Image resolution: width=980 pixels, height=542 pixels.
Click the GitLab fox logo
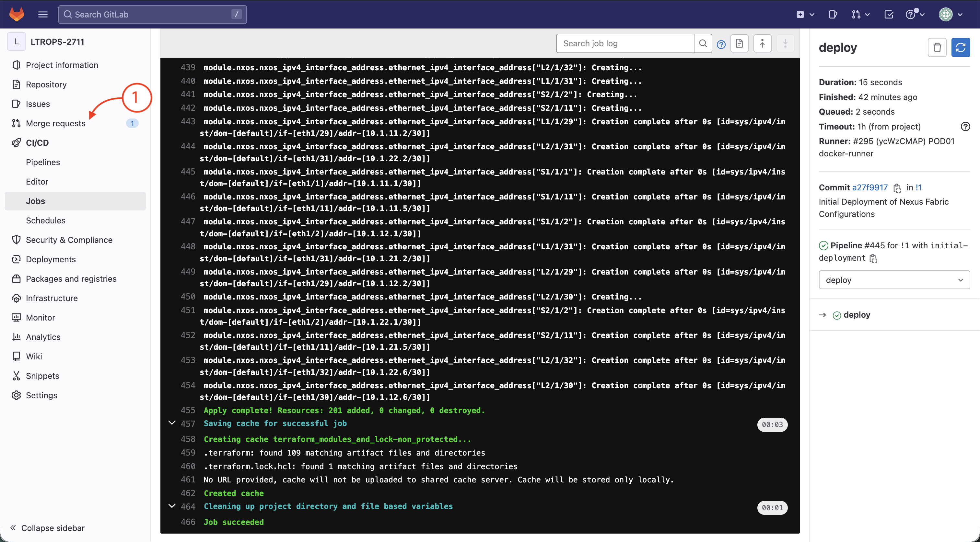click(17, 15)
